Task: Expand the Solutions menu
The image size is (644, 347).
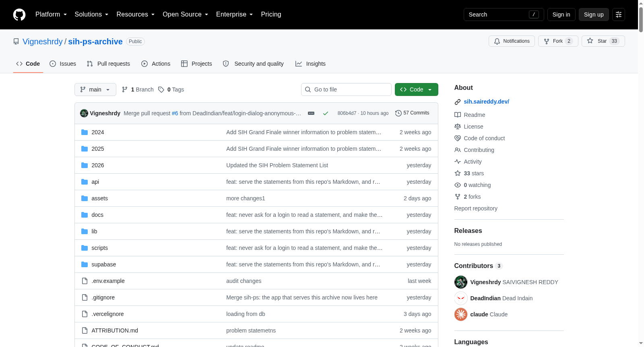Action: [91, 15]
